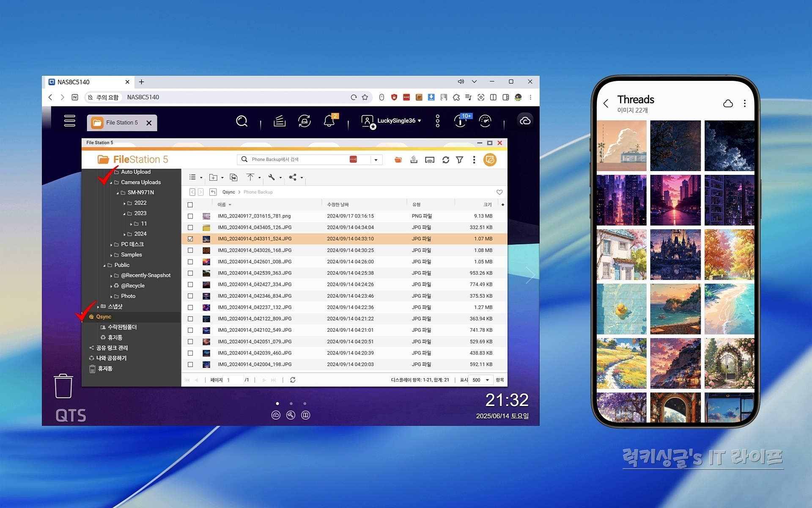812x508 pixels.
Task: Go back with phone Threads back arrow
Action: [x=606, y=103]
